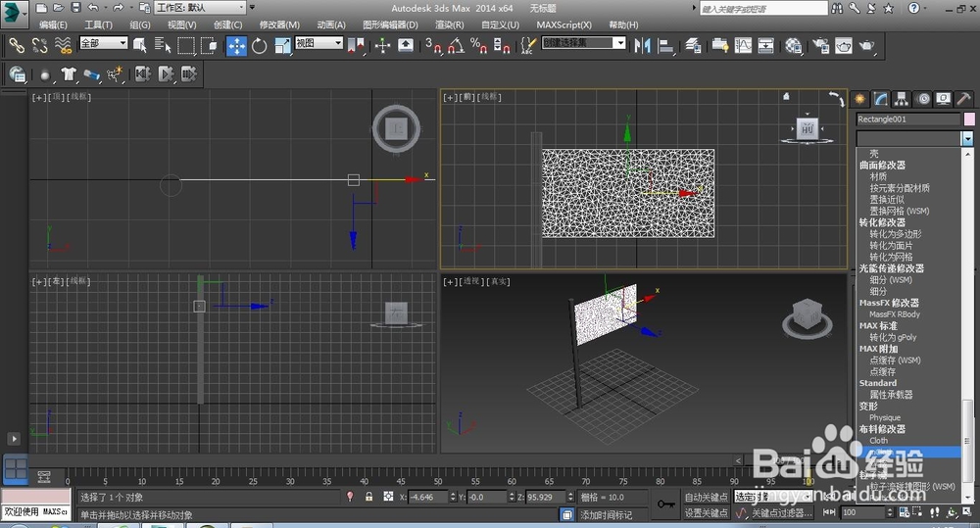Image resolution: width=980 pixels, height=528 pixels.
Task: Switch to the Create panel tab
Action: pyautogui.click(x=861, y=99)
